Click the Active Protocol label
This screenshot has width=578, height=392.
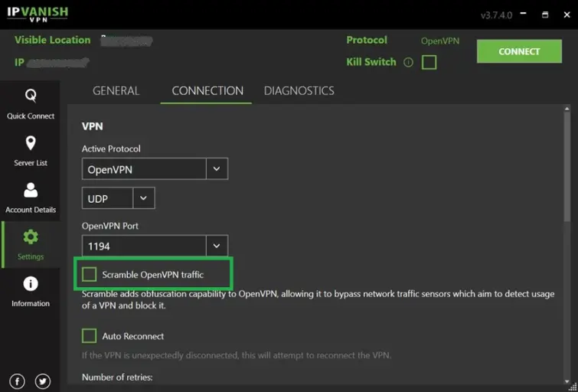111,149
